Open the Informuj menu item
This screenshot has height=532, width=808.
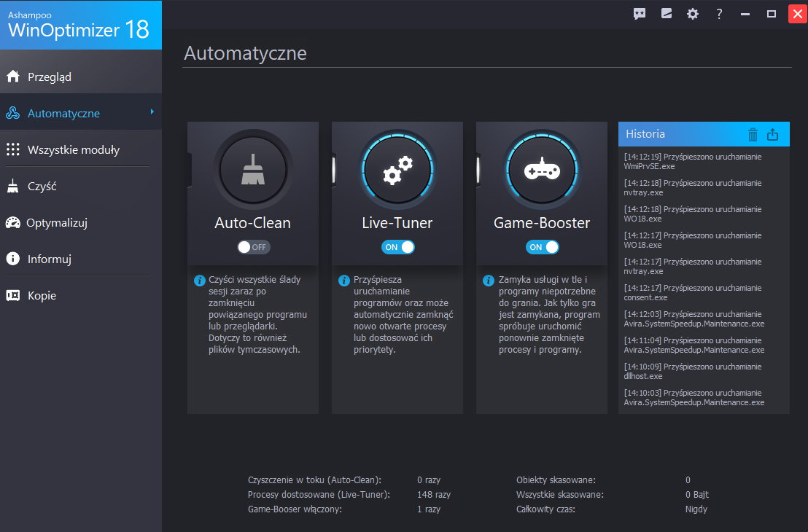81,259
